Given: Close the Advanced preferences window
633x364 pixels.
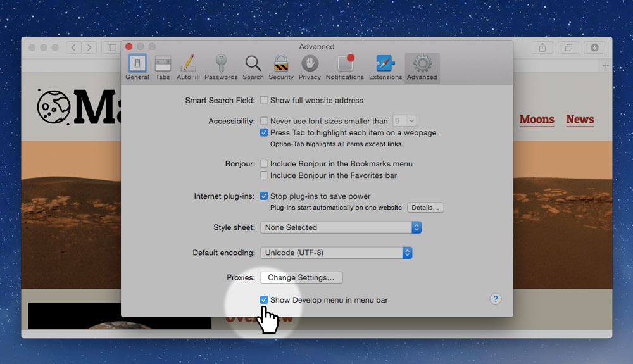Looking at the screenshot, I should pyautogui.click(x=129, y=46).
